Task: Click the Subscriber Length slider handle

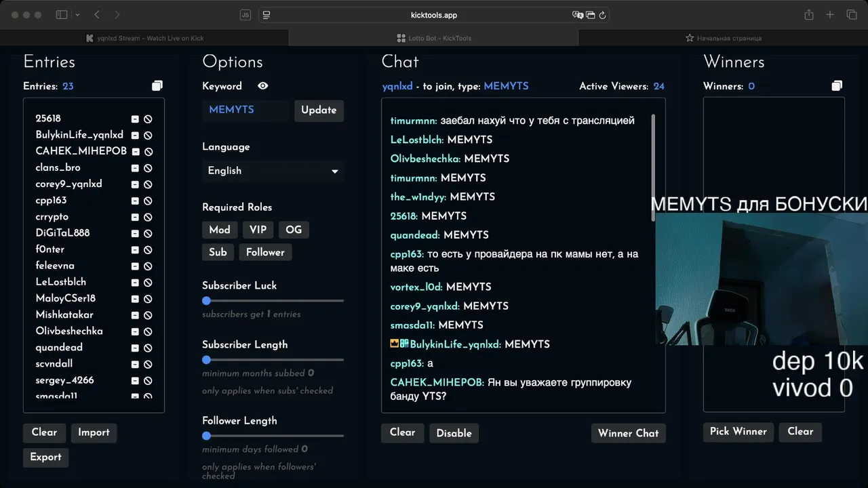Action: (206, 360)
